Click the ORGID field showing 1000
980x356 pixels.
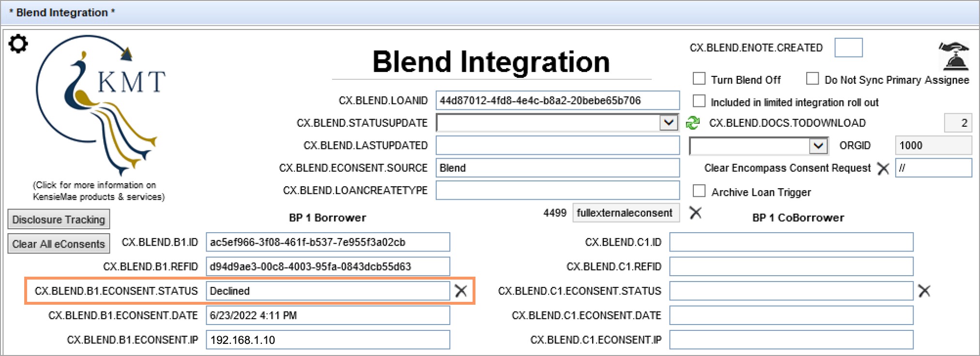click(933, 145)
